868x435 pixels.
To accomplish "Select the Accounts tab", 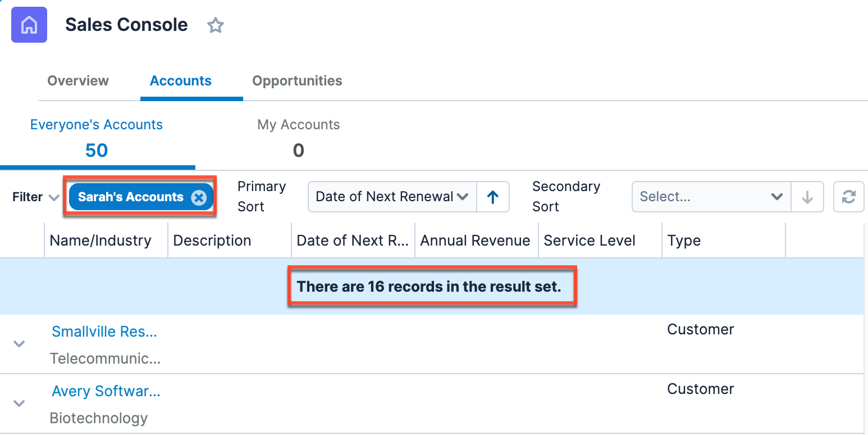I will coord(181,81).
